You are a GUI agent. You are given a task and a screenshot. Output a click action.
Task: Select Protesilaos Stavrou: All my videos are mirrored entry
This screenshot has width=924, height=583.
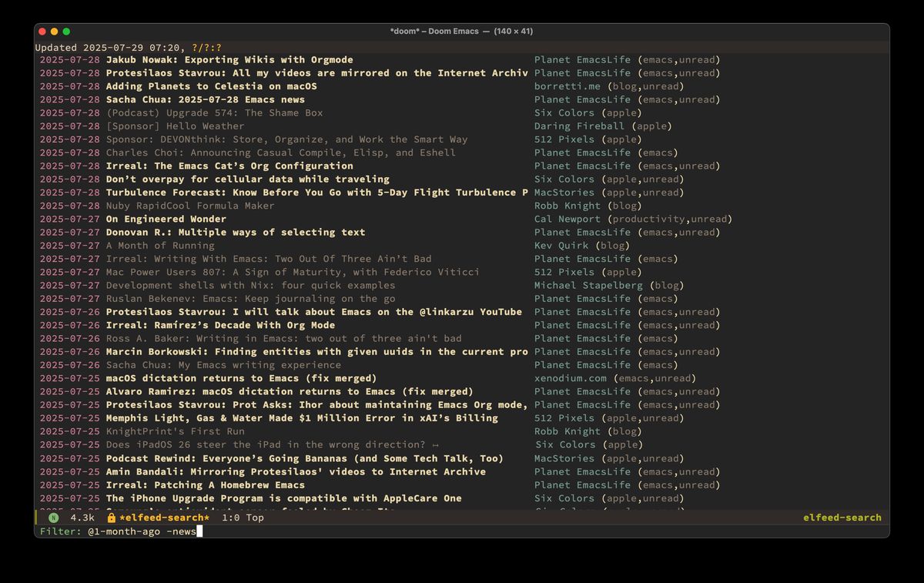316,73
